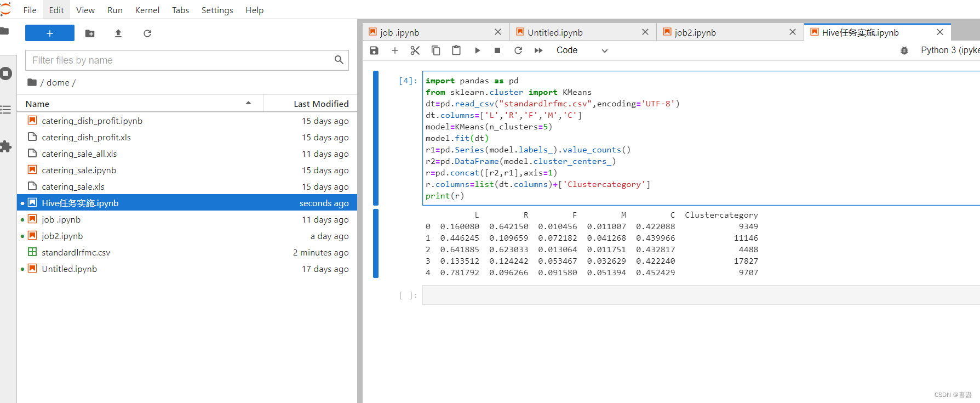
Task: Create a new folder with folder-plus icon
Action: (90, 33)
